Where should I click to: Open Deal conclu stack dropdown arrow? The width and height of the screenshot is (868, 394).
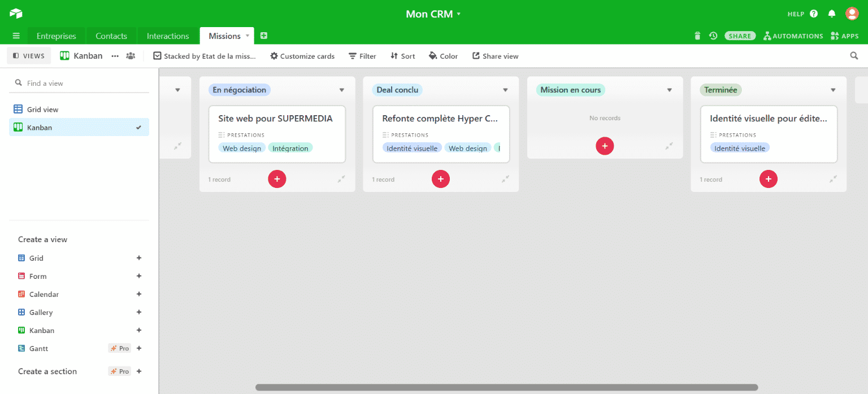[x=505, y=90]
